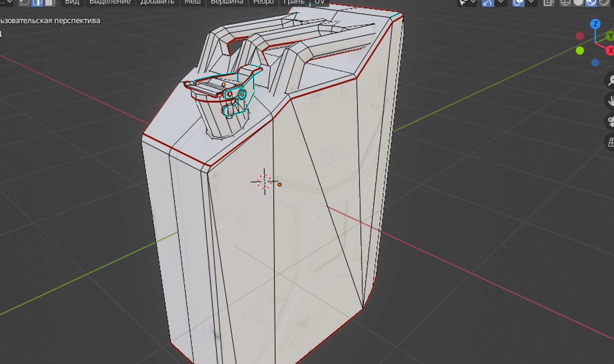This screenshot has height=364, width=614.
Task: Open the Меш menu
Action: (192, 2)
